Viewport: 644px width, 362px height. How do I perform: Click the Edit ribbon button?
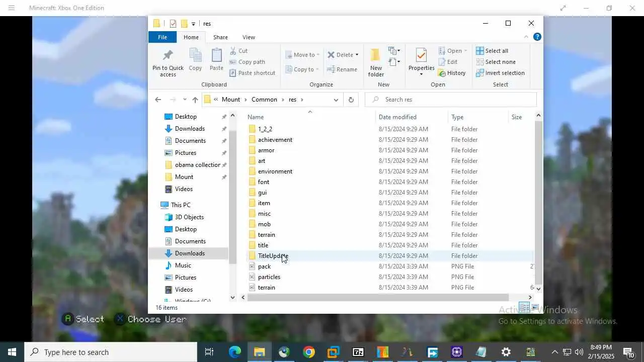[x=448, y=62]
